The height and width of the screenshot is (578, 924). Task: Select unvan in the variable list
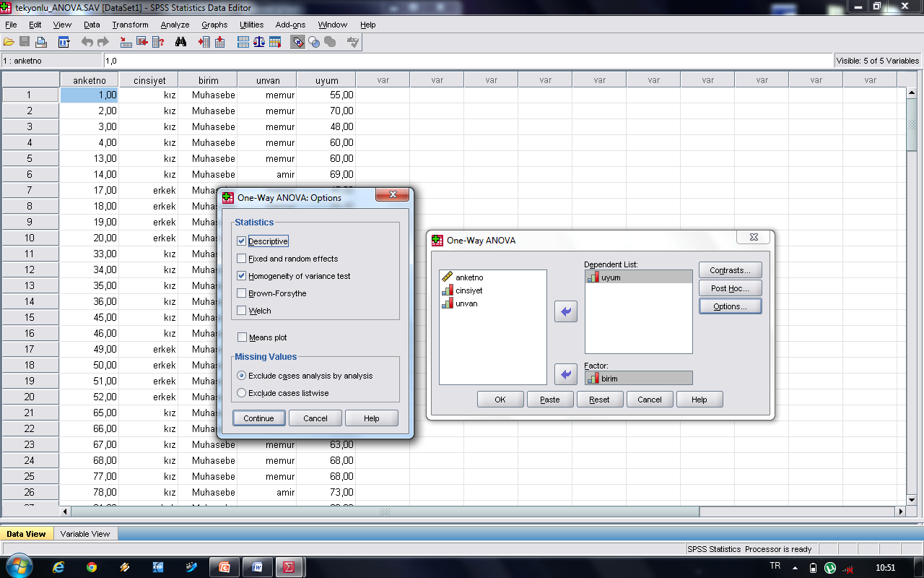466,303
